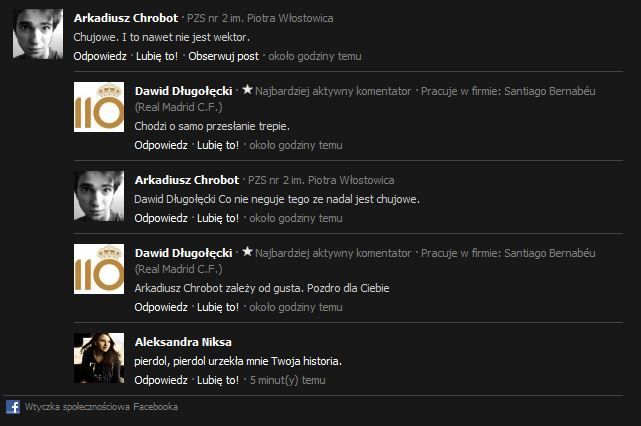Open Dawid Długołęcki's first 110 logo avatar

[99, 107]
